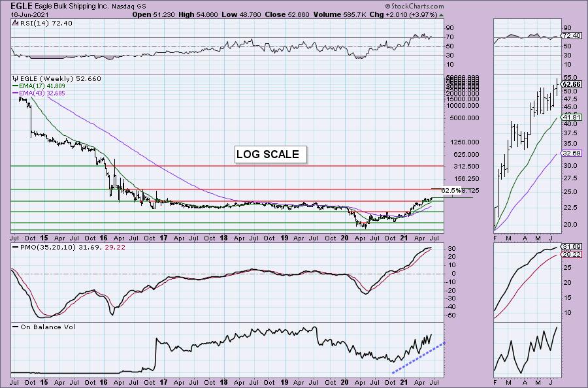Click the RSI(14) 72.40 indicator label
This screenshot has height=388, width=588.
coord(46,23)
